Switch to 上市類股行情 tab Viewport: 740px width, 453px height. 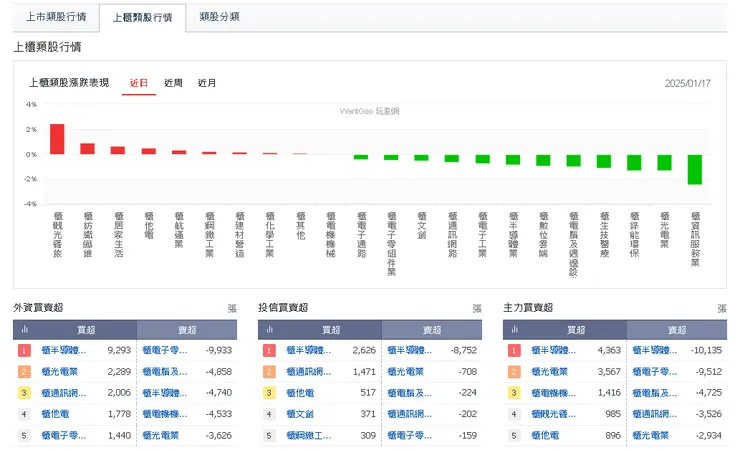(56, 17)
